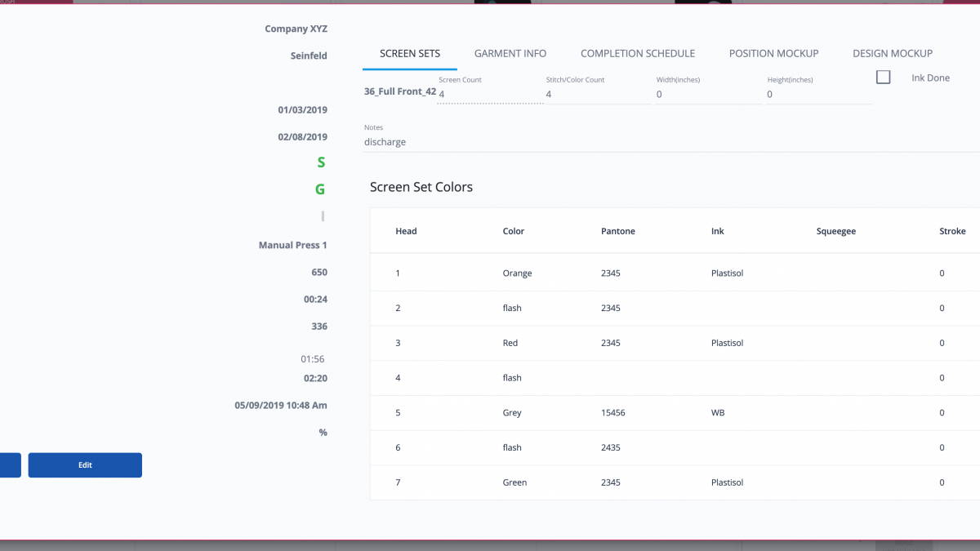Click the green S indicator
The width and height of the screenshot is (980, 551).
(321, 162)
